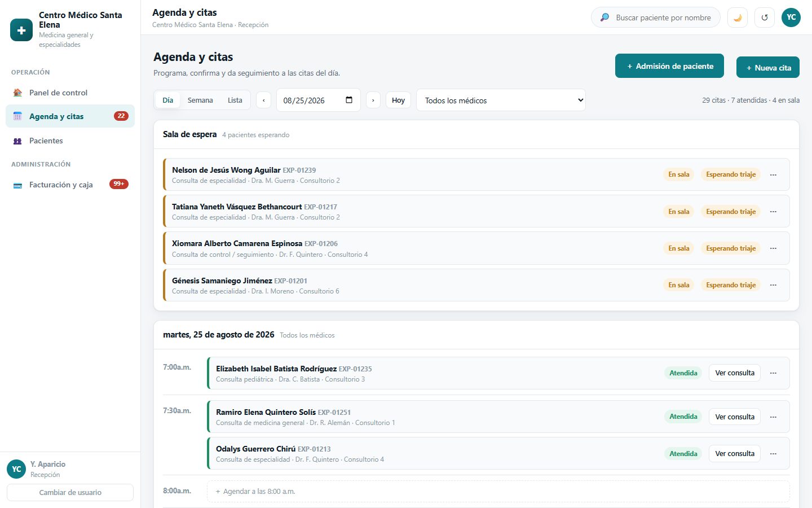
Task: Focus the Buscar paciente search field
Action: coord(656,17)
